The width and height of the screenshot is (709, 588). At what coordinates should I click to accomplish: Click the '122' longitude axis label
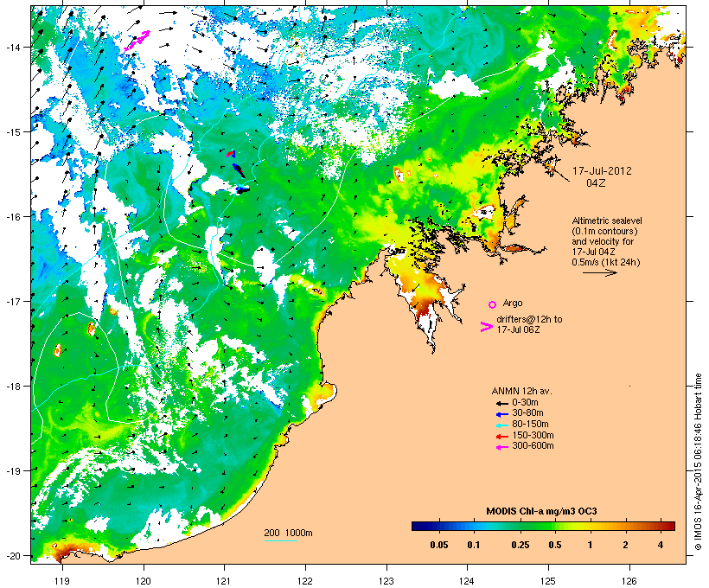pyautogui.click(x=305, y=581)
